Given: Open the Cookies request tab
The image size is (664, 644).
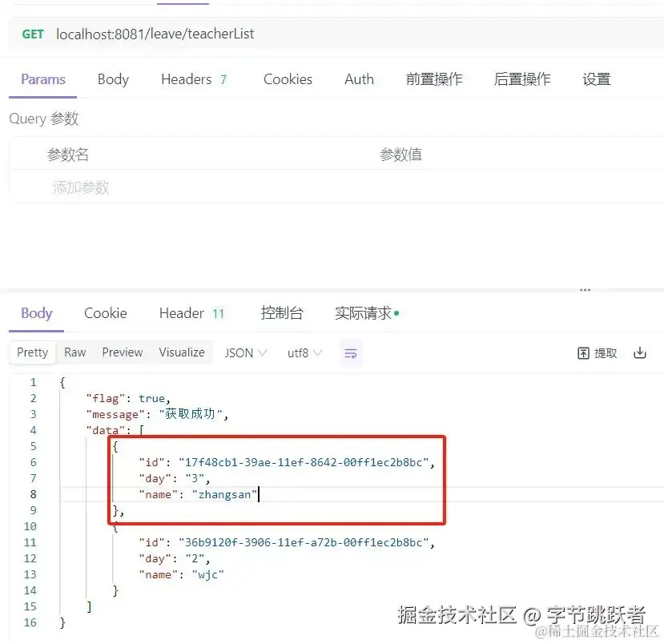Looking at the screenshot, I should coord(287,79).
